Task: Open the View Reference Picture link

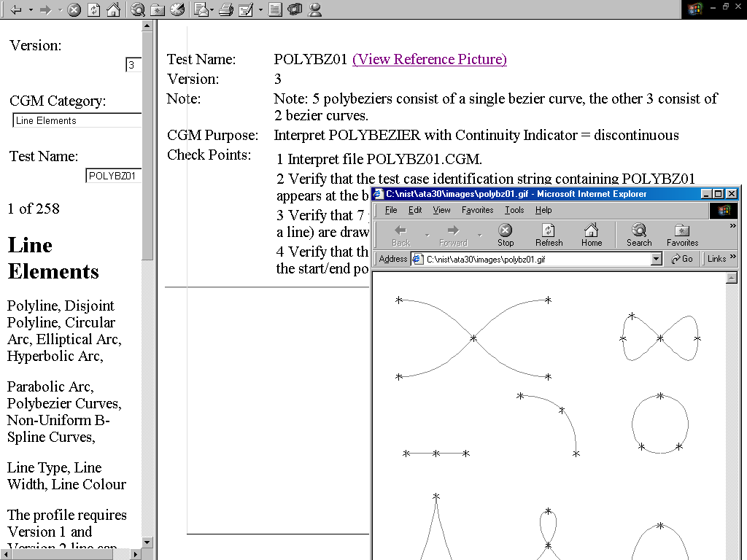Action: (429, 60)
